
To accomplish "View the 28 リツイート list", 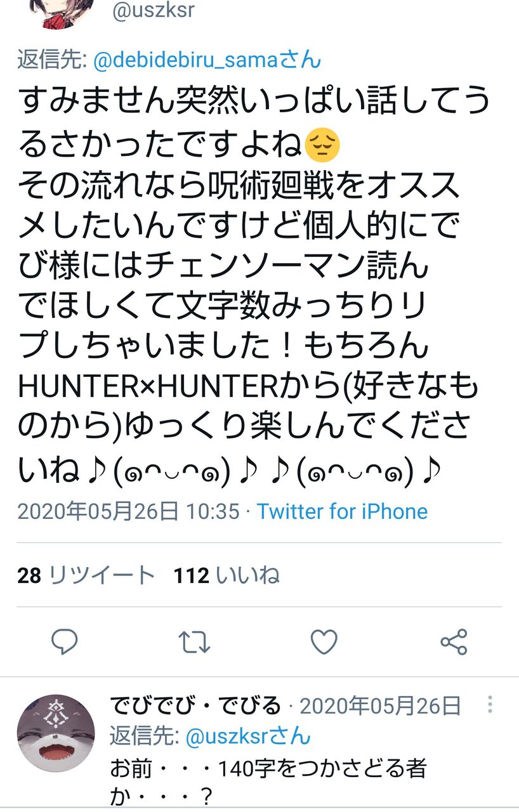I will 86,575.
